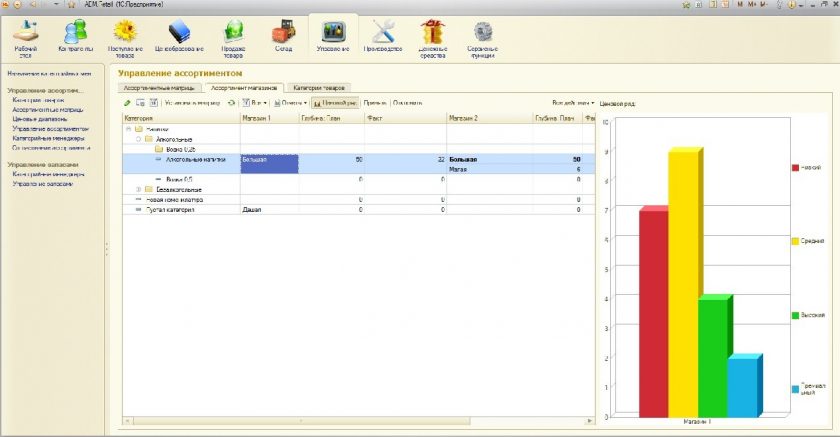Collapse the Напитки root folder
840x437 pixels.
pos(129,129)
